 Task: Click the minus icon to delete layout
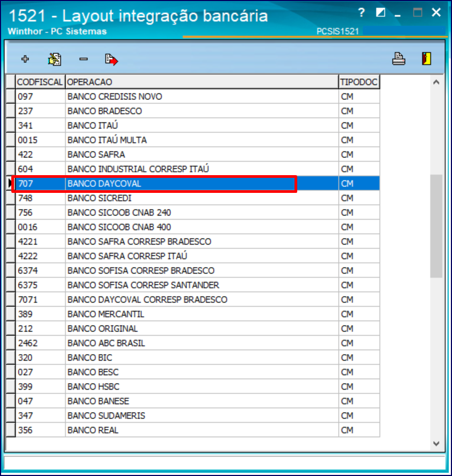[83, 59]
